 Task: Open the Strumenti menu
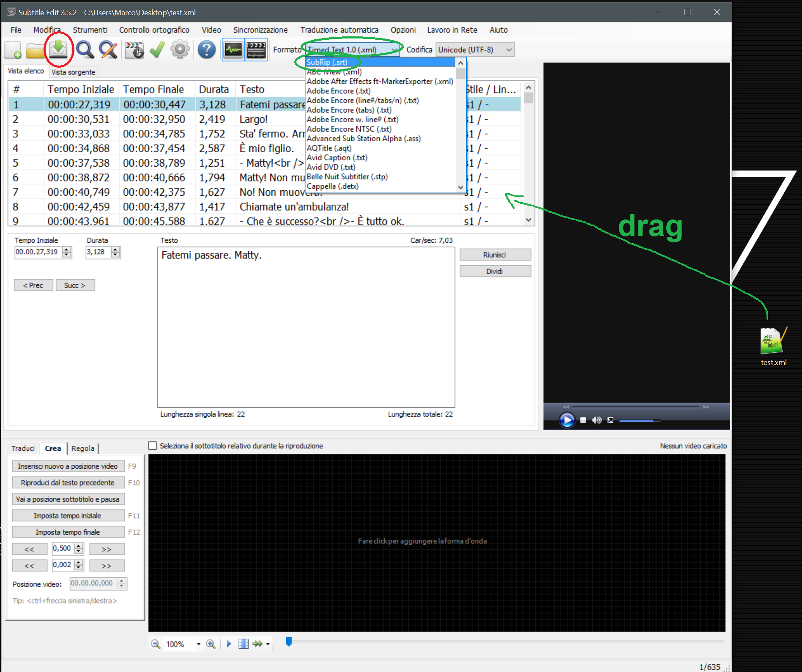(x=90, y=30)
